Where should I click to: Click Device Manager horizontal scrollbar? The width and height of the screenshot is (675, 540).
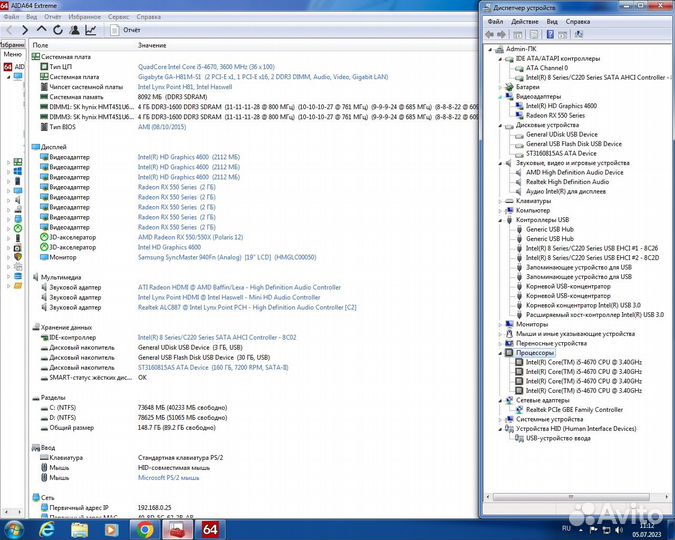[x=571, y=497]
